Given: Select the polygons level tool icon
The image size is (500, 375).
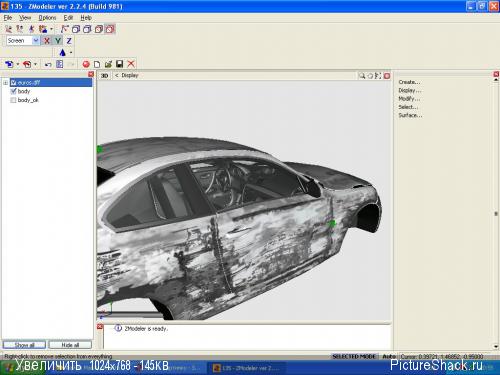Looking at the screenshot, I should pos(32,29).
